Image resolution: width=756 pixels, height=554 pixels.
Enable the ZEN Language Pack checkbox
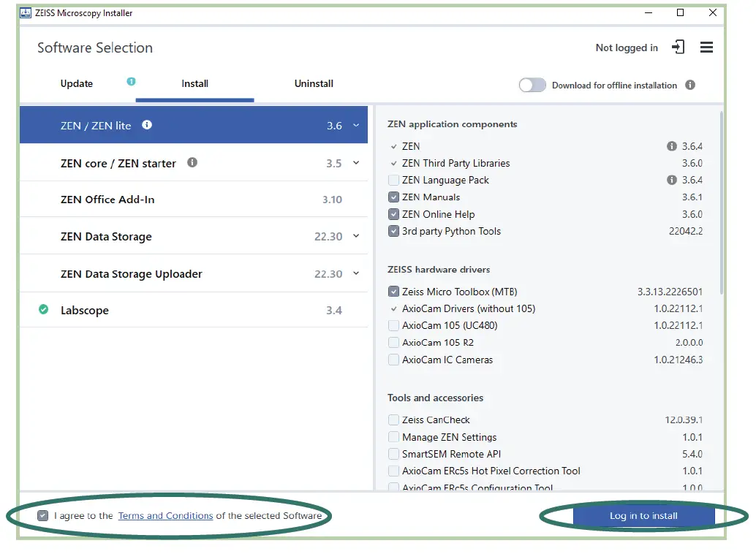point(394,180)
